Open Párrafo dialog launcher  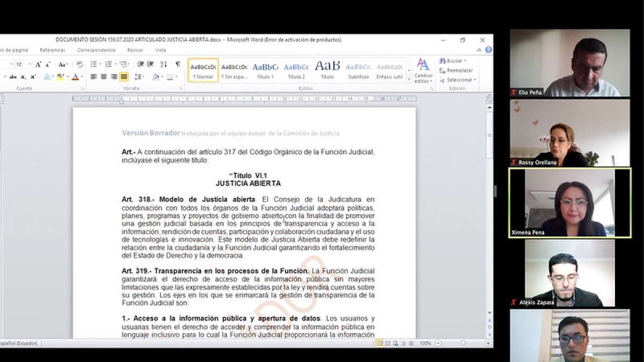click(x=181, y=89)
